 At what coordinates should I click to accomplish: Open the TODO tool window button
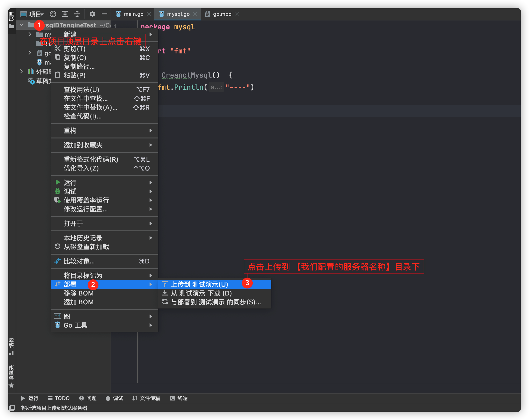59,398
